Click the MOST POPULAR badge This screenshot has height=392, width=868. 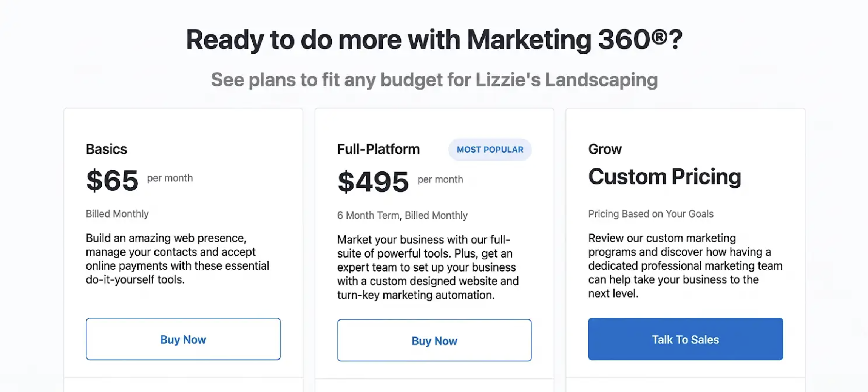tap(490, 150)
